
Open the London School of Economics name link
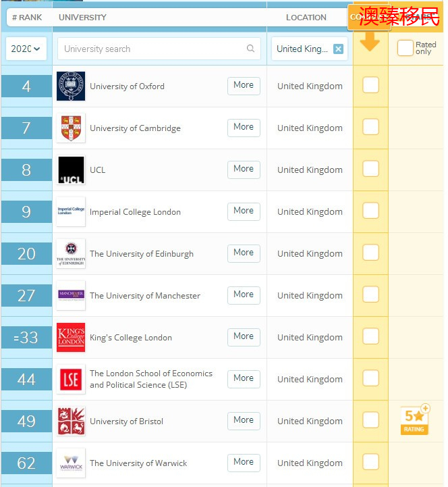(151, 379)
